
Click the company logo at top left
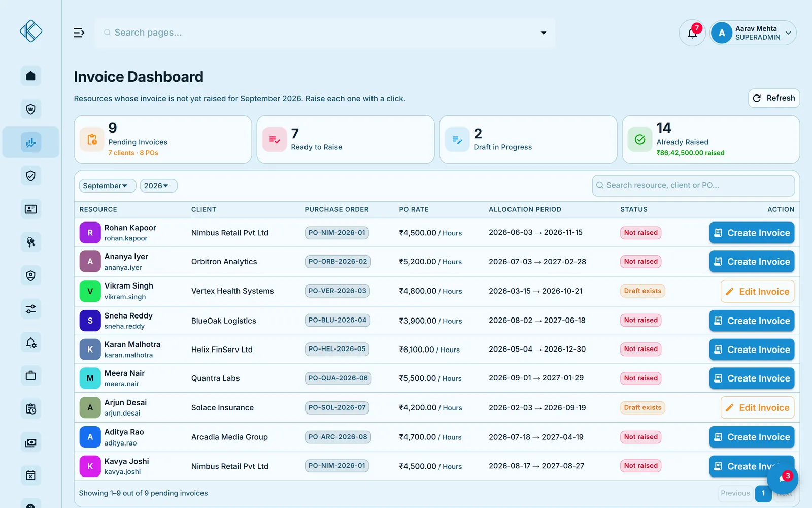(x=31, y=31)
